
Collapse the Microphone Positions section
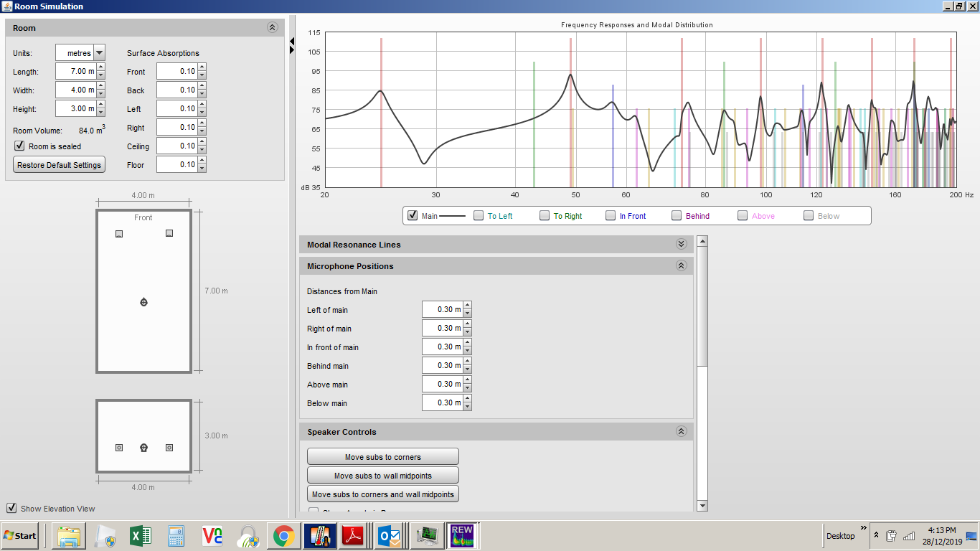[x=681, y=265]
